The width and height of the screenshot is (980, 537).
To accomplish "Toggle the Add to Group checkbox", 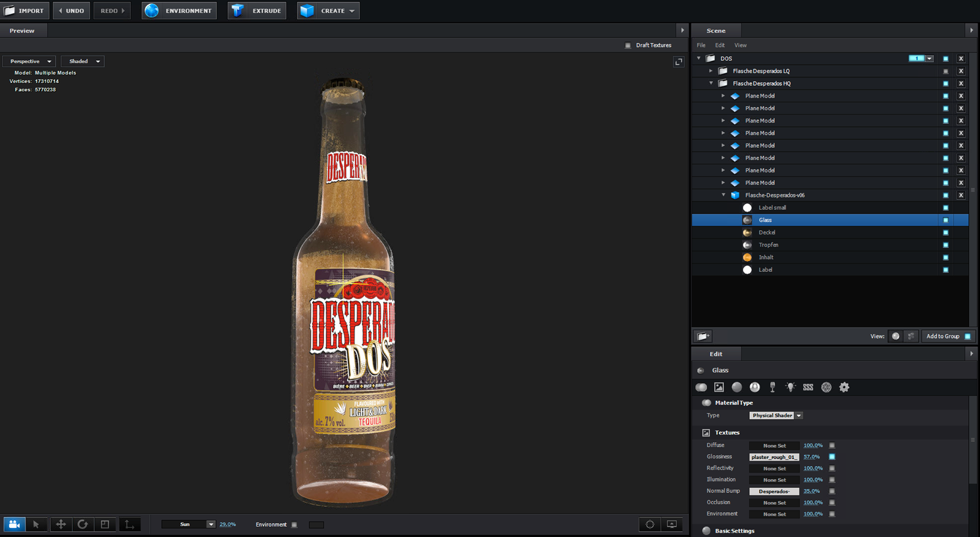I will (x=968, y=336).
